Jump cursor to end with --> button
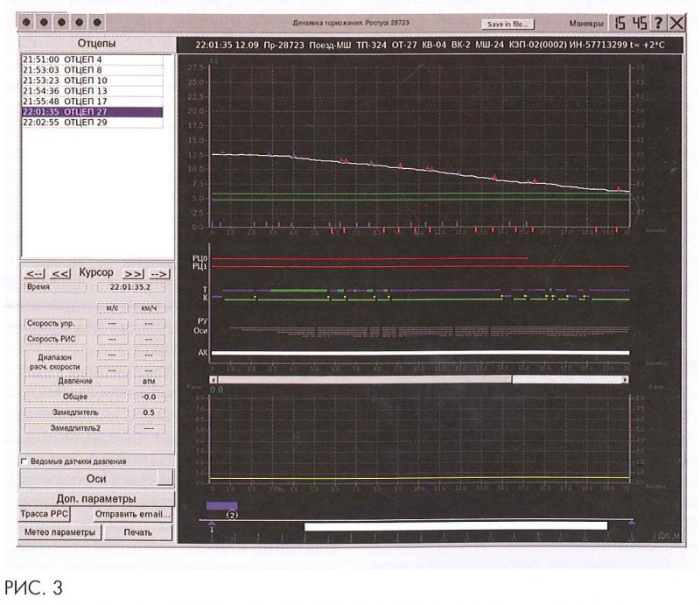Image resolution: width=700 pixels, height=605 pixels. pos(159,273)
